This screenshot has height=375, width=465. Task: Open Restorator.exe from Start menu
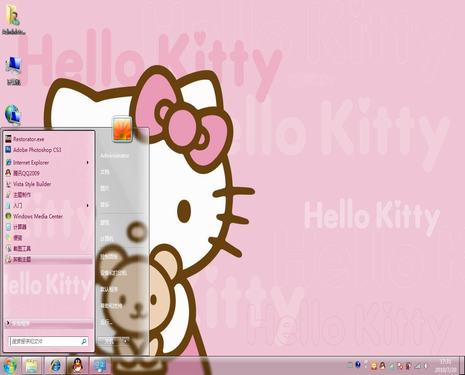click(48, 139)
